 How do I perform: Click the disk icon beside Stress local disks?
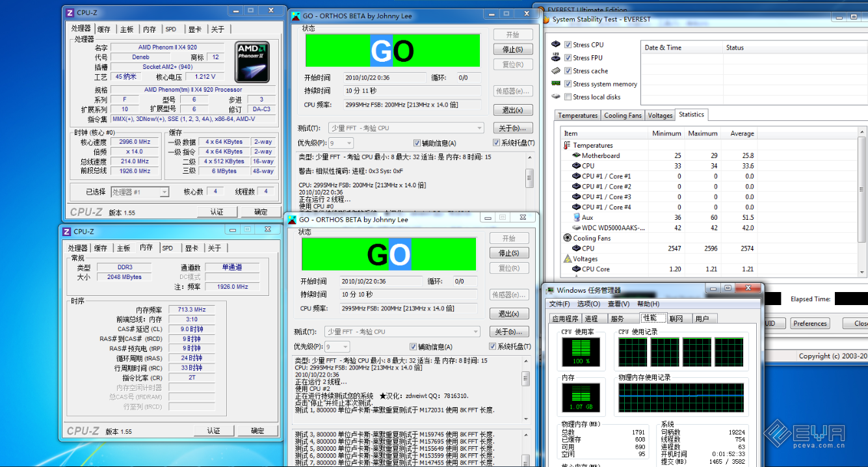pyautogui.click(x=556, y=97)
